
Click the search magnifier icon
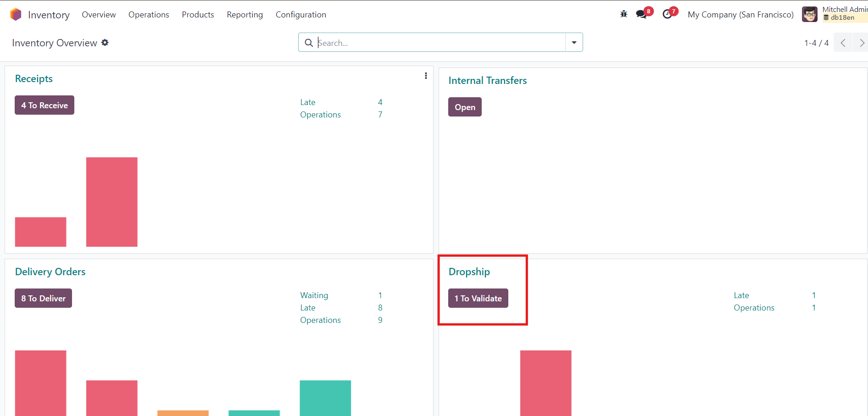click(309, 43)
